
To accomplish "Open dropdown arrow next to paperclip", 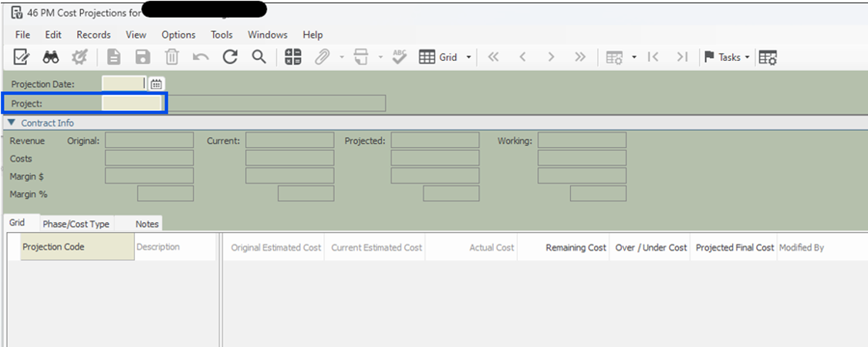I will pos(342,58).
